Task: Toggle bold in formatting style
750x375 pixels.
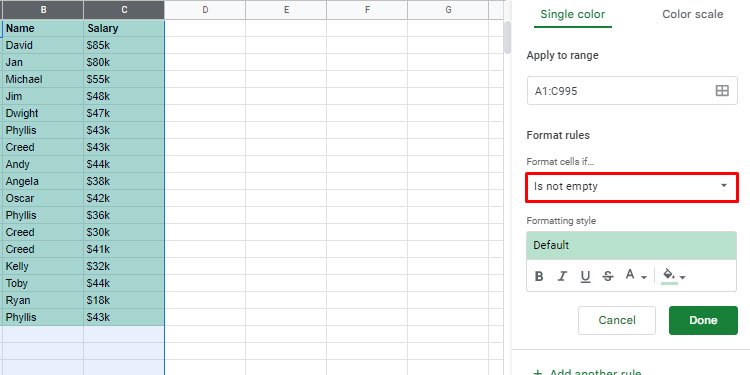Action: (x=539, y=276)
